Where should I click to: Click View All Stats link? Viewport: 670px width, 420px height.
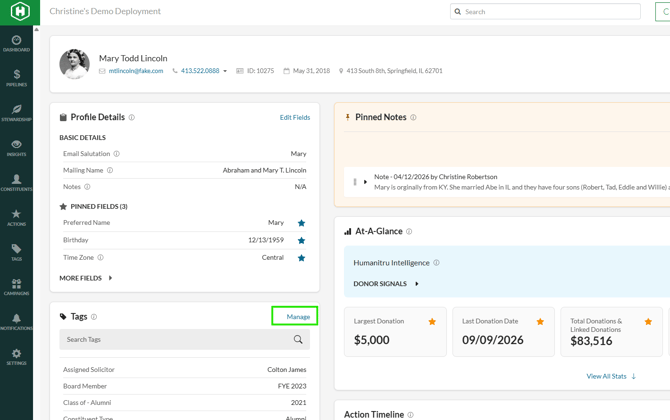[x=606, y=376]
